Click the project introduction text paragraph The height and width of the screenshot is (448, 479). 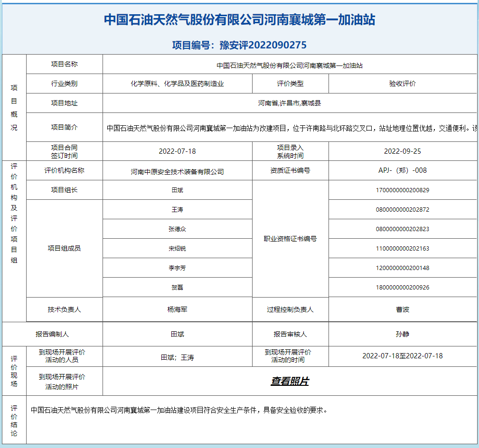click(x=292, y=128)
